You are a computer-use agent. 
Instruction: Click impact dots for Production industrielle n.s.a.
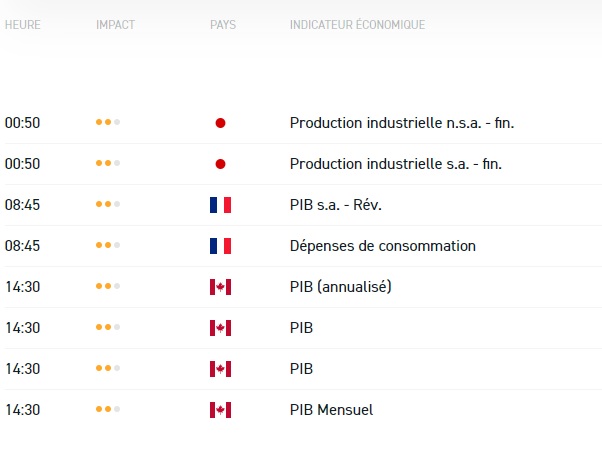coord(107,123)
